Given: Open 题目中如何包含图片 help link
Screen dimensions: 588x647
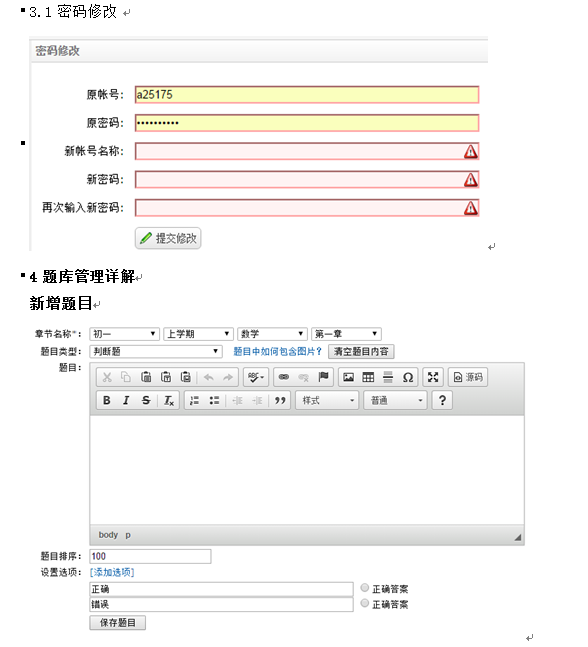Looking at the screenshot, I should point(277,351).
